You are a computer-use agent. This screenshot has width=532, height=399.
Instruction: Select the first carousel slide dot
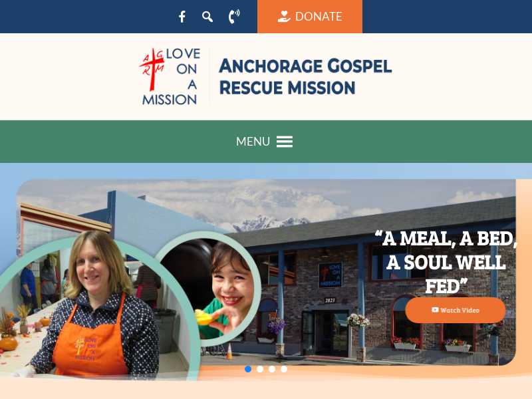(248, 369)
